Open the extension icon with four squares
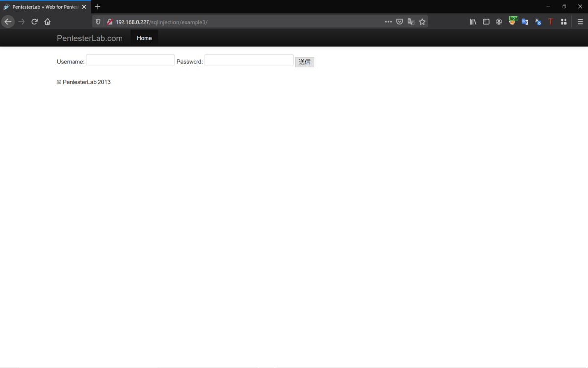 pos(564,22)
